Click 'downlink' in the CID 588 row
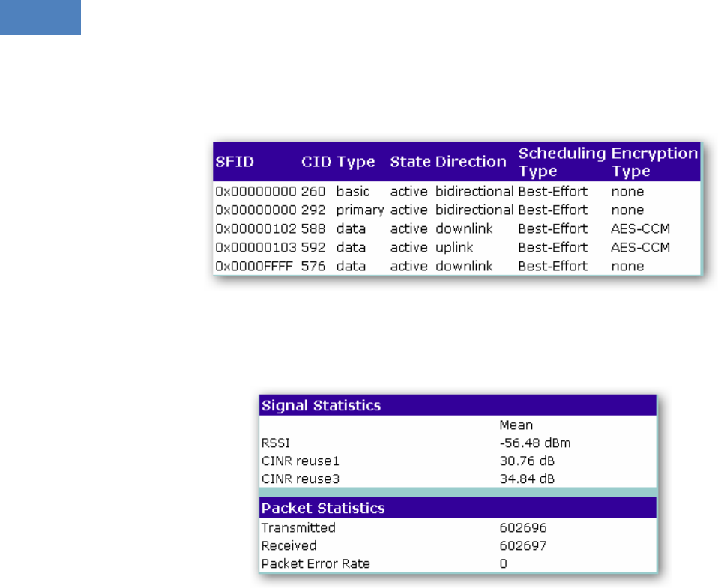Screen dimensions: 718x588 pos(464,228)
